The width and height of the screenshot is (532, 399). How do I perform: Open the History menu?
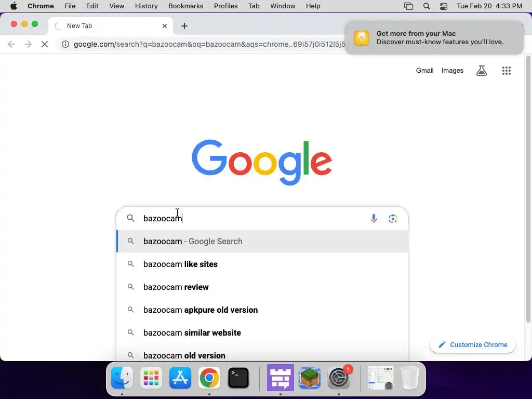[146, 6]
